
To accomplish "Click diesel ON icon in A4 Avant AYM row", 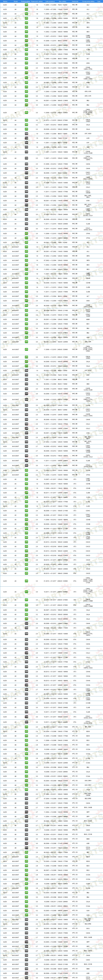I will (x=26, y=433).
